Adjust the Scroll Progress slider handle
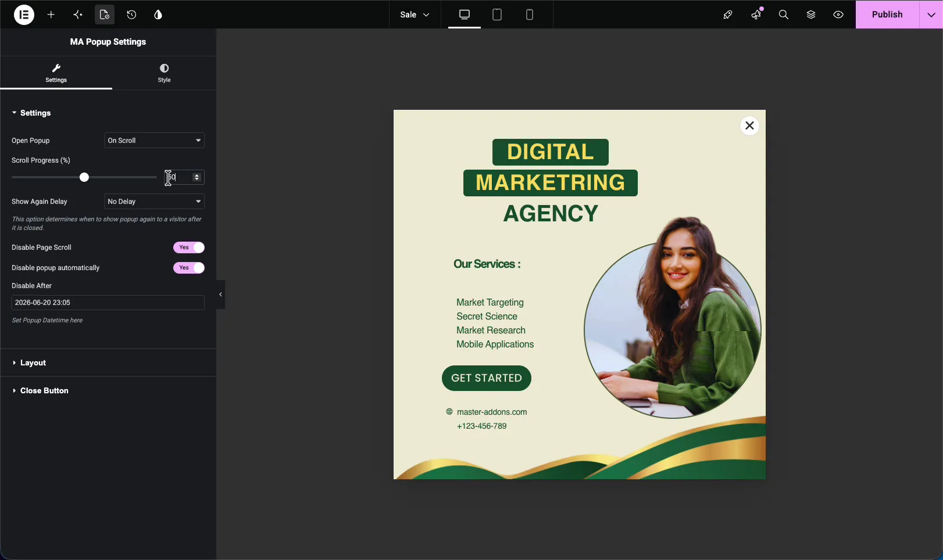943x560 pixels. 84,177
